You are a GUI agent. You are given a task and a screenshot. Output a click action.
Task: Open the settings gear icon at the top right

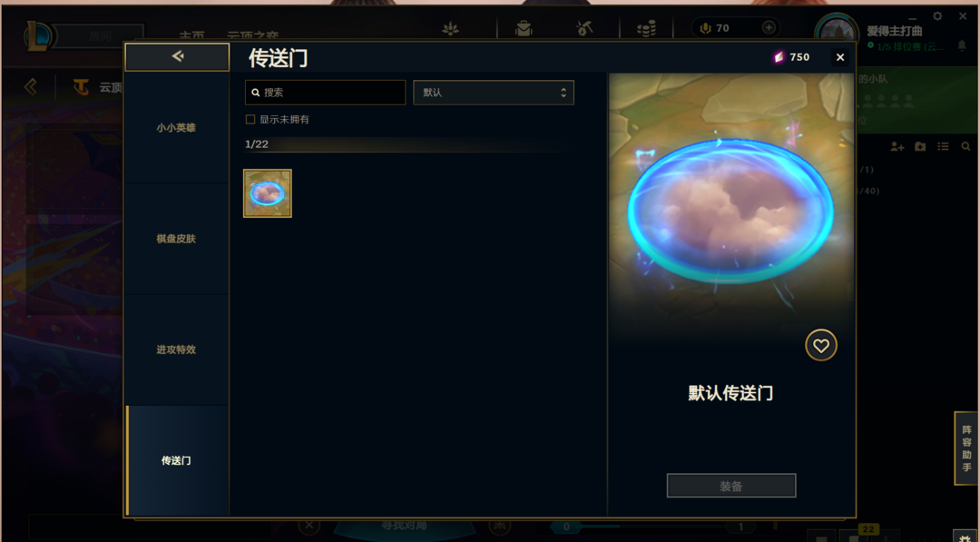click(x=936, y=16)
